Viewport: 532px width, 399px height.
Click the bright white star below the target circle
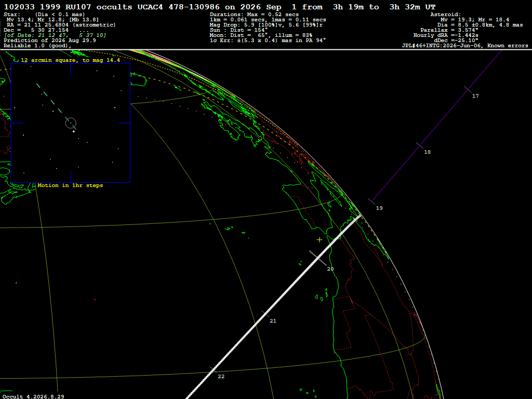pyautogui.click(x=74, y=131)
